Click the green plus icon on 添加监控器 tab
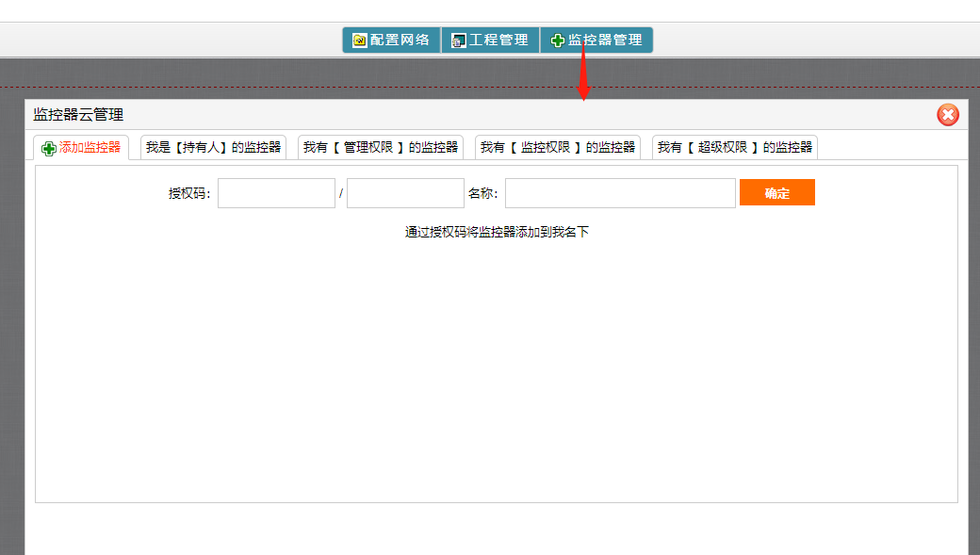The width and height of the screenshot is (980, 555). tap(49, 148)
